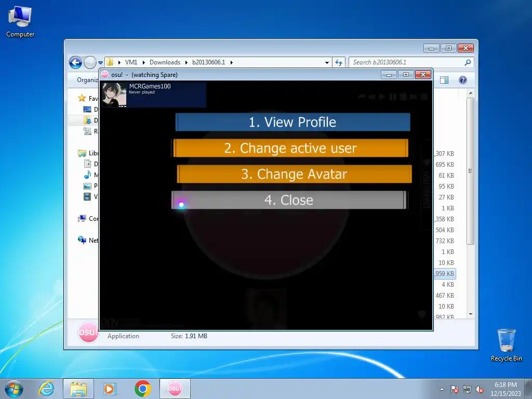Show hidden tray icons arrow
532x399 pixels.
[442, 389]
